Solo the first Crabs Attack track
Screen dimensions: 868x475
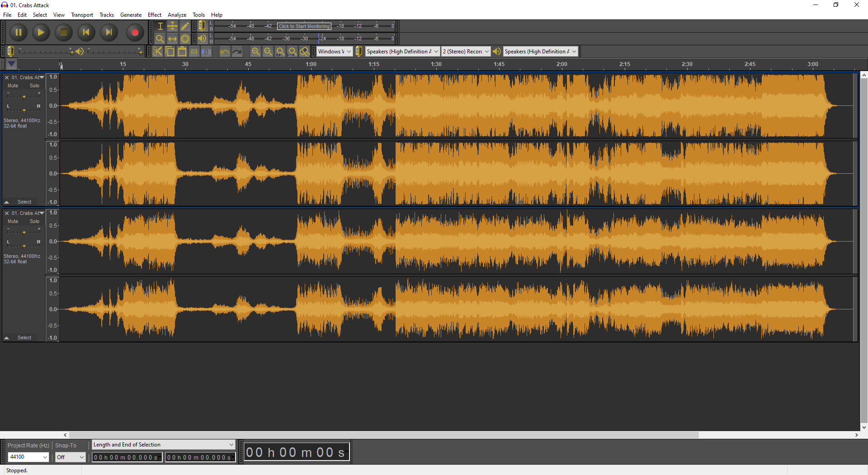[x=34, y=85]
